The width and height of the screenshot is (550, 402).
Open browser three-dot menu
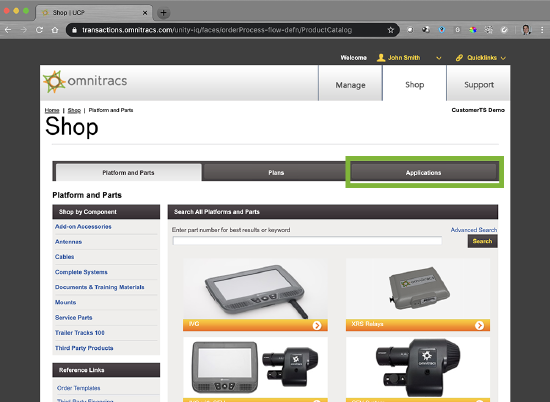[542, 30]
